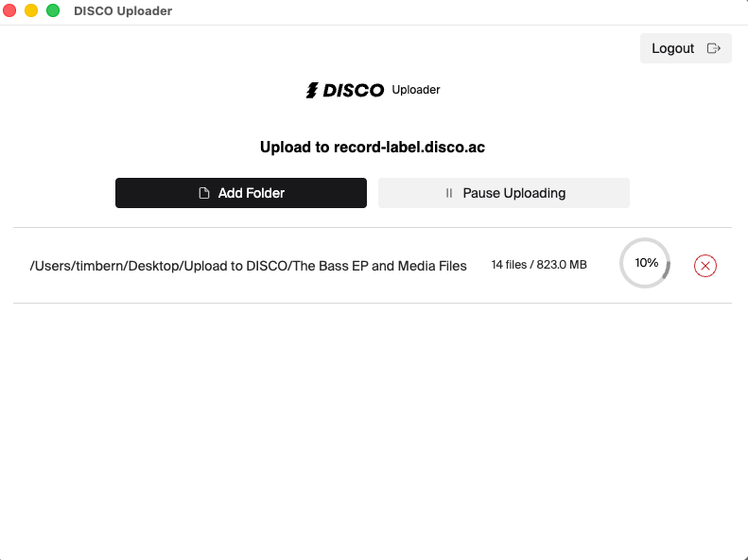
Task: Click the DISCO lightning bolt logo icon
Action: pos(312,90)
